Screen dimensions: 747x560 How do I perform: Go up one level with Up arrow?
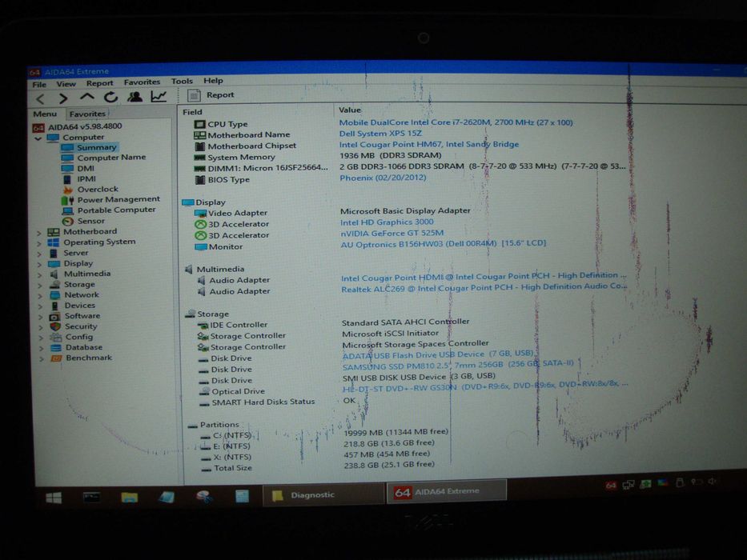[x=86, y=97]
